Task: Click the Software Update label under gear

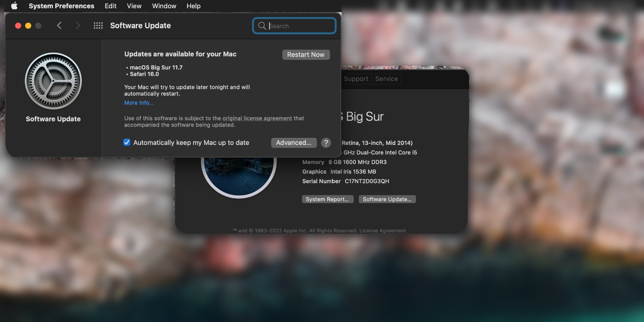Action: (x=53, y=119)
